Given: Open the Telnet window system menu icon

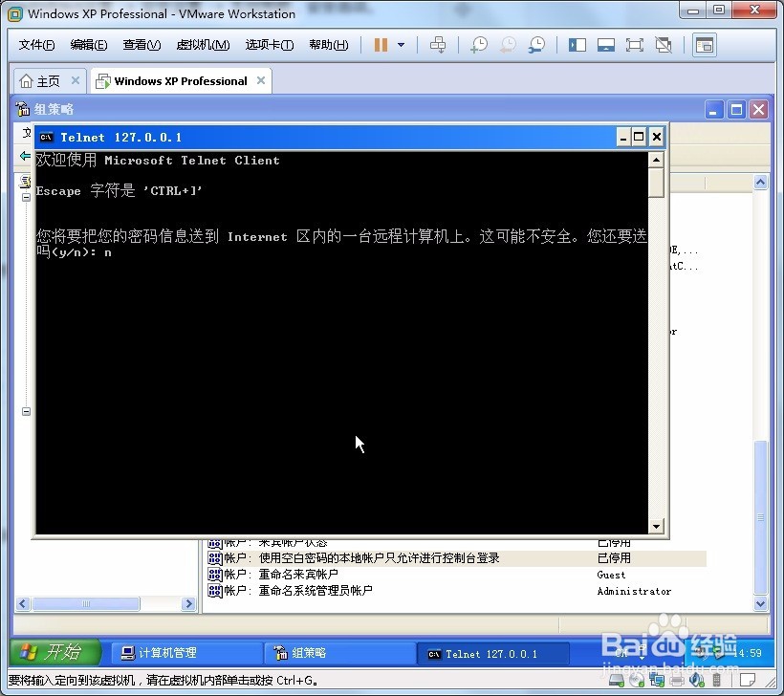Looking at the screenshot, I should (x=46, y=137).
